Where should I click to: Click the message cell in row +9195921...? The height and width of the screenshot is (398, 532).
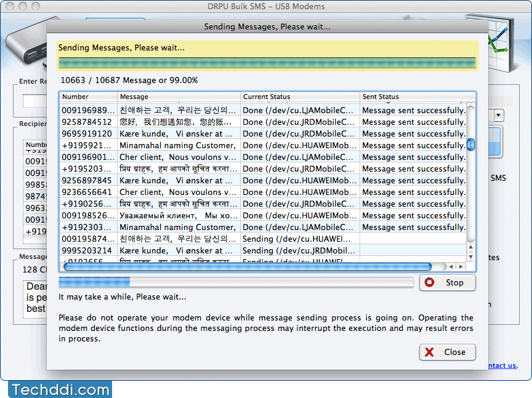(178, 145)
